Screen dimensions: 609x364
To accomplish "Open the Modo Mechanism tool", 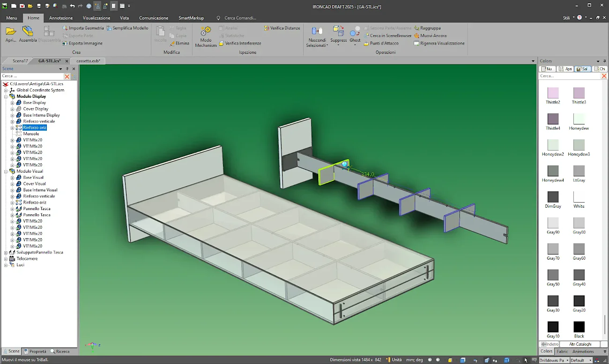I will [x=206, y=32].
